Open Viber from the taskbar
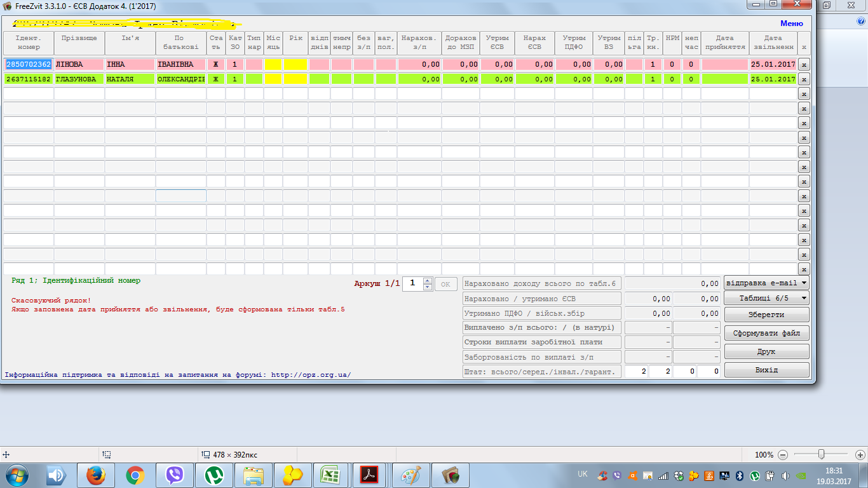The width and height of the screenshot is (868, 488). (175, 475)
